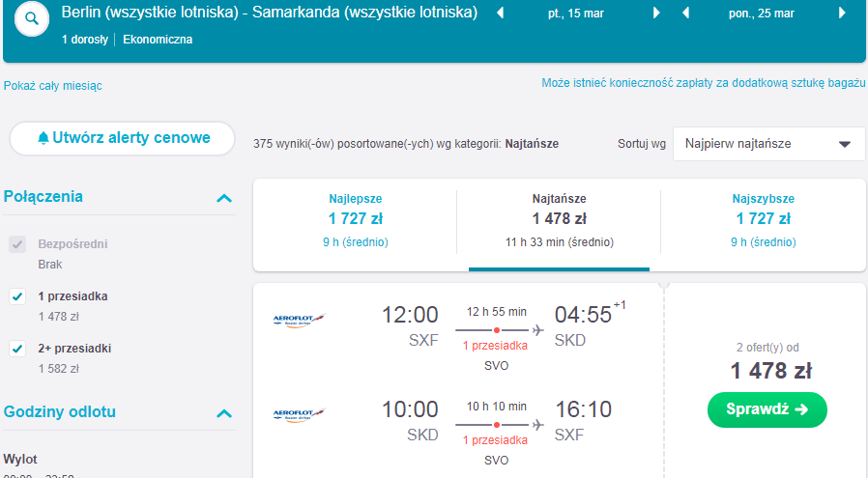Uncheck the 2+ przesiadki checkbox
Viewport: 868px width, 478px height.
[x=17, y=349]
